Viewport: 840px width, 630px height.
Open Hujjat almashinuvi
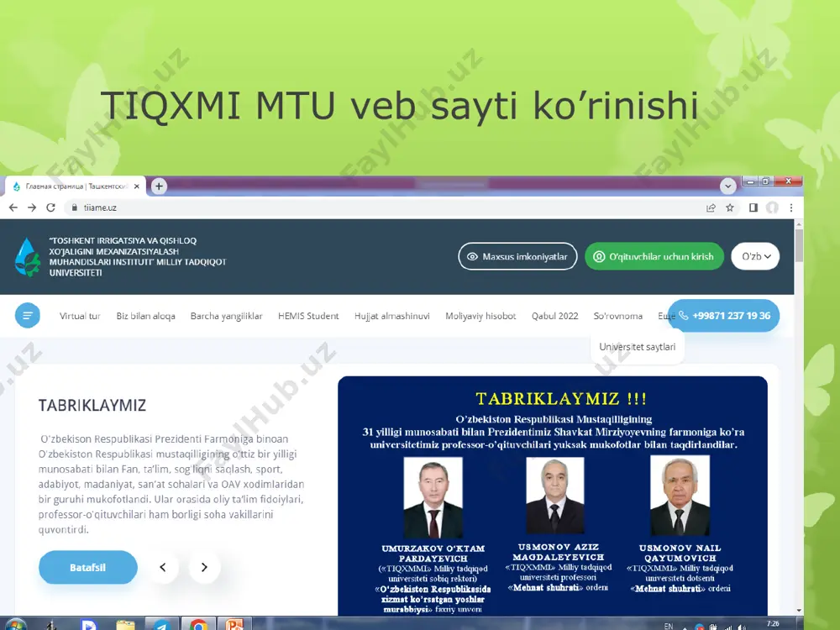pos(391,316)
